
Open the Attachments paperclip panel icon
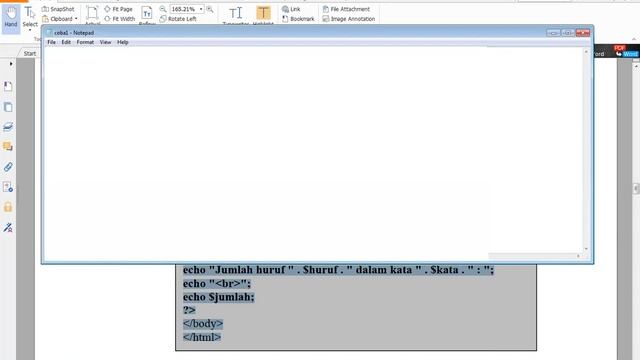point(8,167)
